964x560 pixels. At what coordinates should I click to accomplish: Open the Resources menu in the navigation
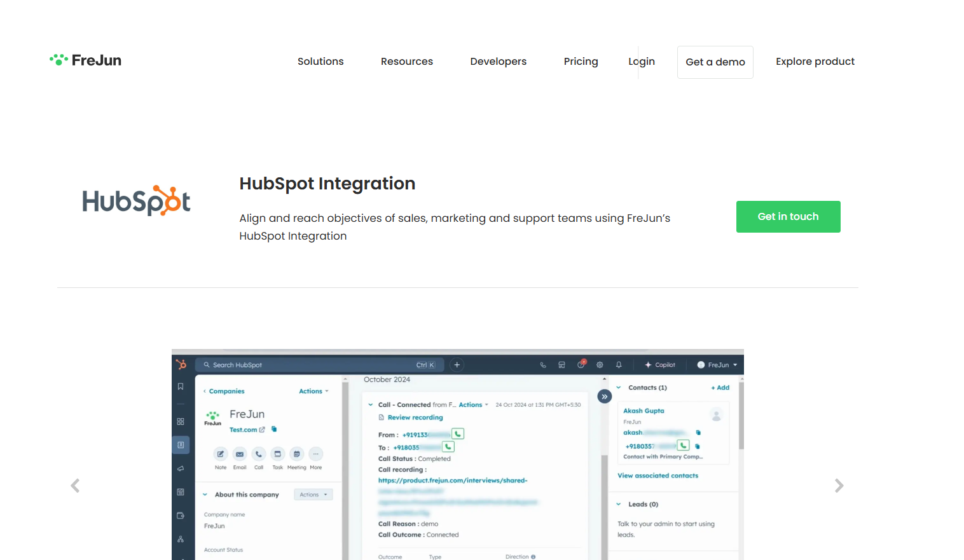point(407,61)
